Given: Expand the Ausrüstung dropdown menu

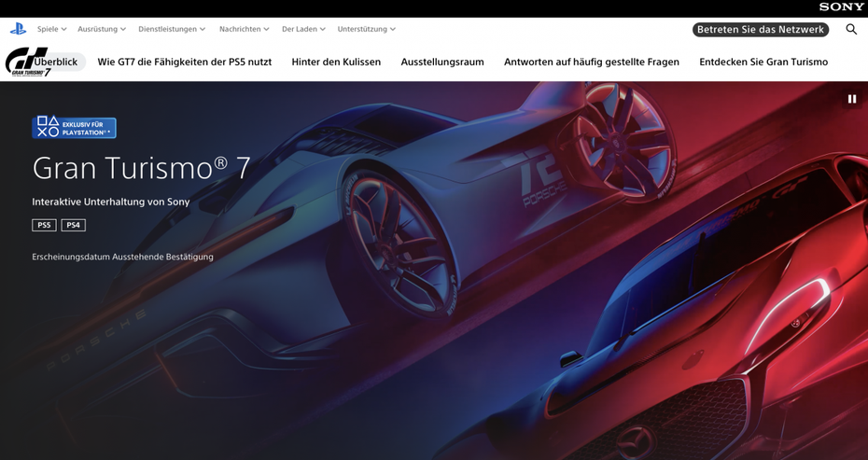Looking at the screenshot, I should point(102,29).
